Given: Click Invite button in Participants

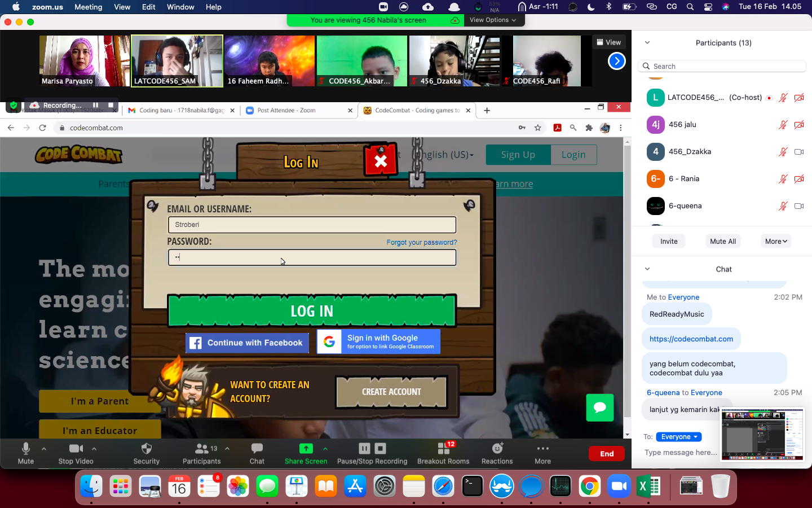Looking at the screenshot, I should [x=669, y=241].
